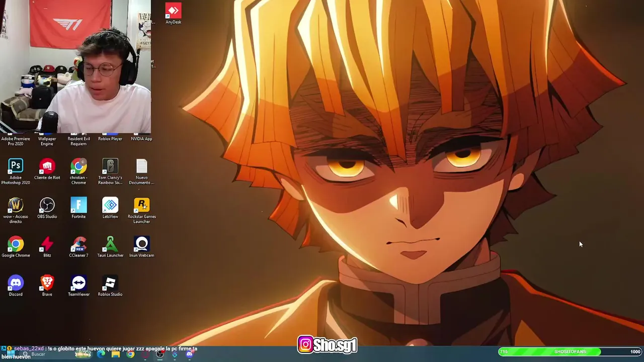Open Microsoft Edge from the taskbar

tap(101, 354)
